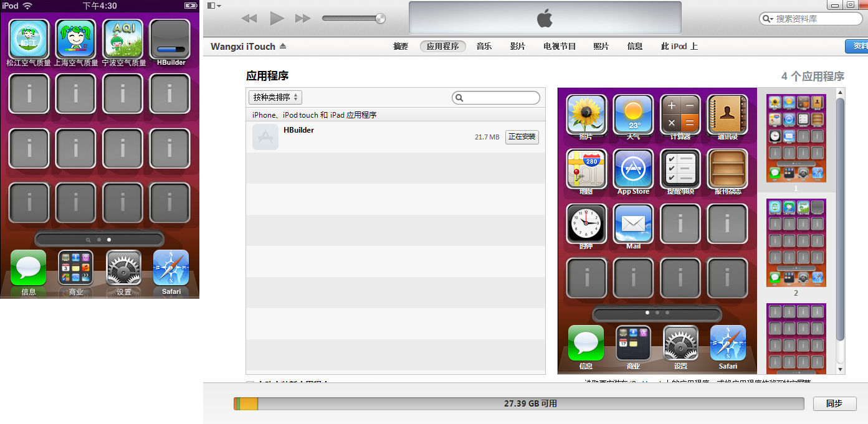Tap 上海空气质量 app on iPod screen
The width and height of the screenshot is (868, 424).
click(x=76, y=39)
